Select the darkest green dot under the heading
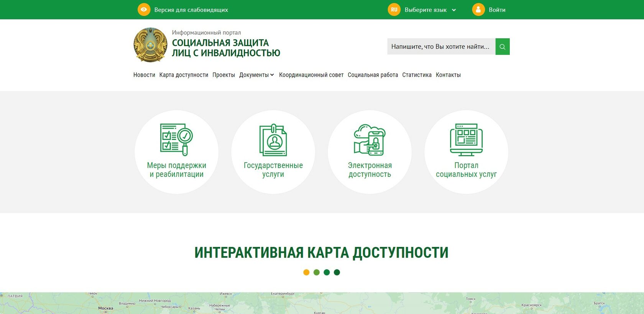The width and height of the screenshot is (644, 314). (x=337, y=272)
